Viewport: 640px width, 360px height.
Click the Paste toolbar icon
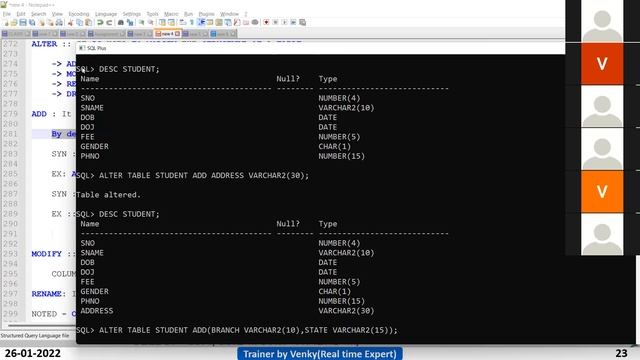click(x=88, y=22)
